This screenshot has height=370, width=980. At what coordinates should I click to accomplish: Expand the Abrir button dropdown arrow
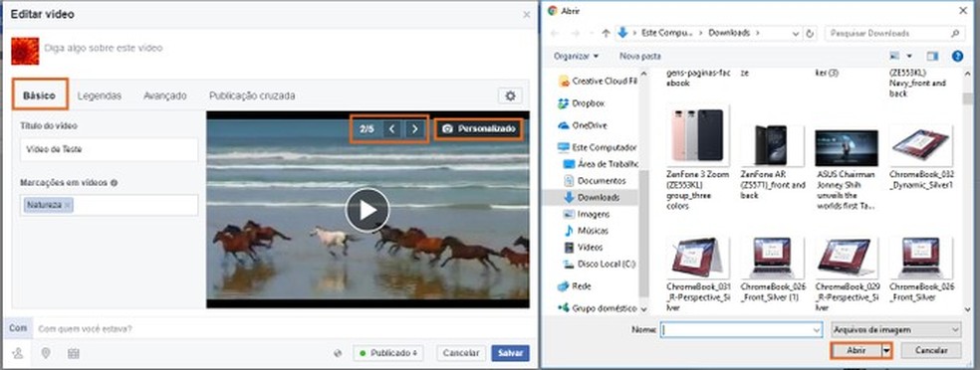(x=886, y=351)
